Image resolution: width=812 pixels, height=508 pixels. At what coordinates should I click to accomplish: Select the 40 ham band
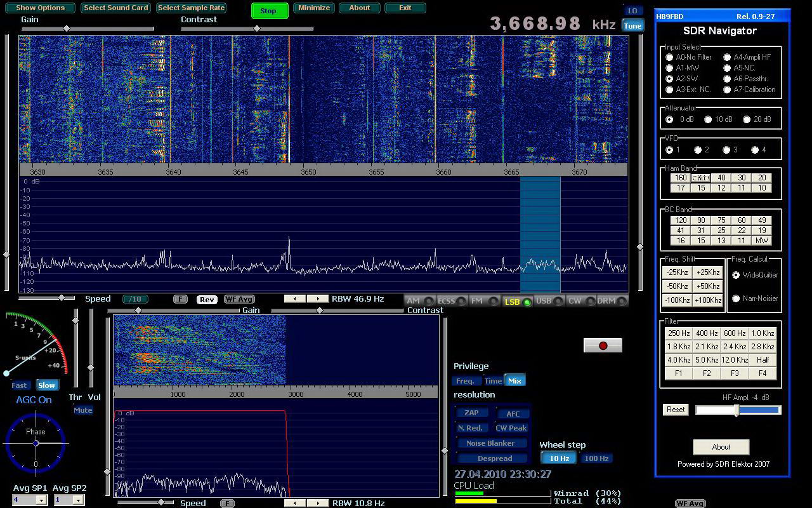click(721, 178)
